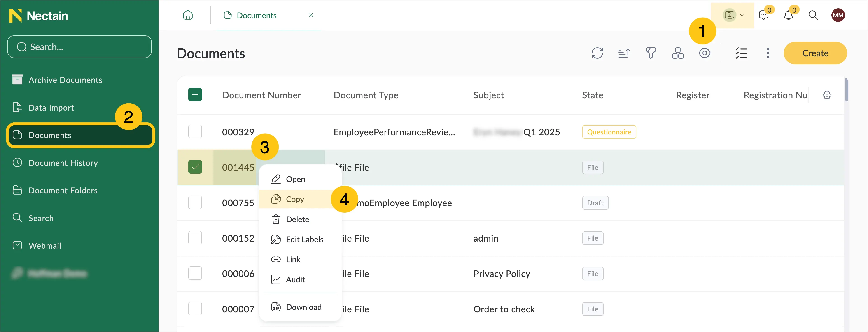Open the column settings gear
Image resolution: width=868 pixels, height=332 pixels.
[827, 95]
